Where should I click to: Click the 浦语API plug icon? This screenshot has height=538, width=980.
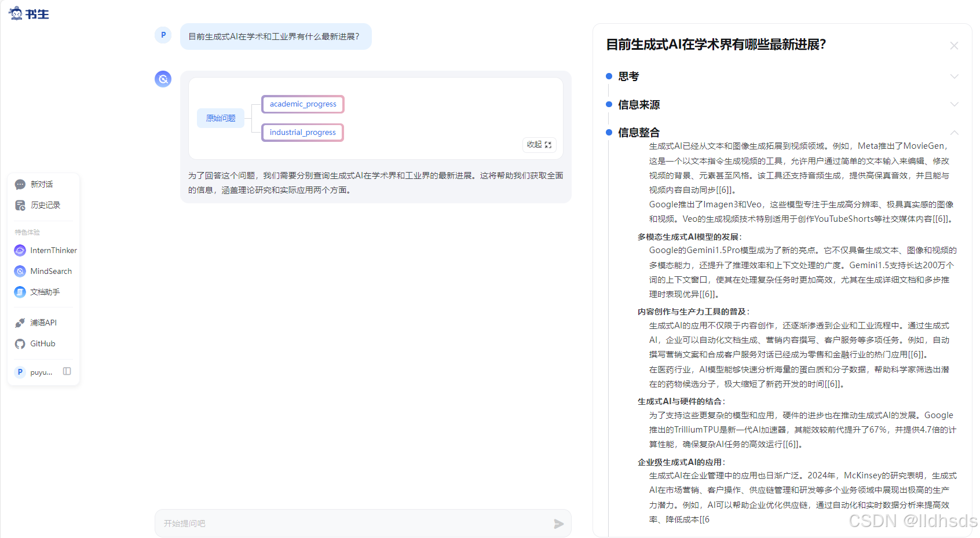pos(20,323)
